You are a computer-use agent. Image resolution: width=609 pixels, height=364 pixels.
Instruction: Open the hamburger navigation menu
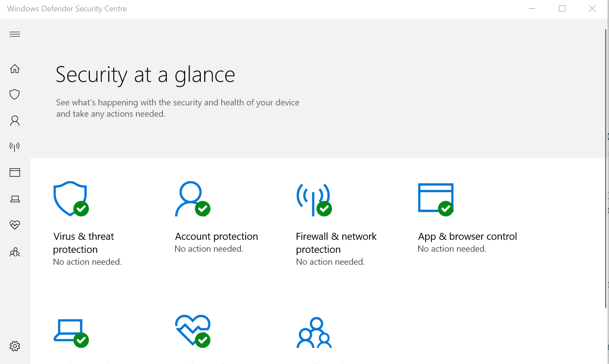click(x=15, y=34)
